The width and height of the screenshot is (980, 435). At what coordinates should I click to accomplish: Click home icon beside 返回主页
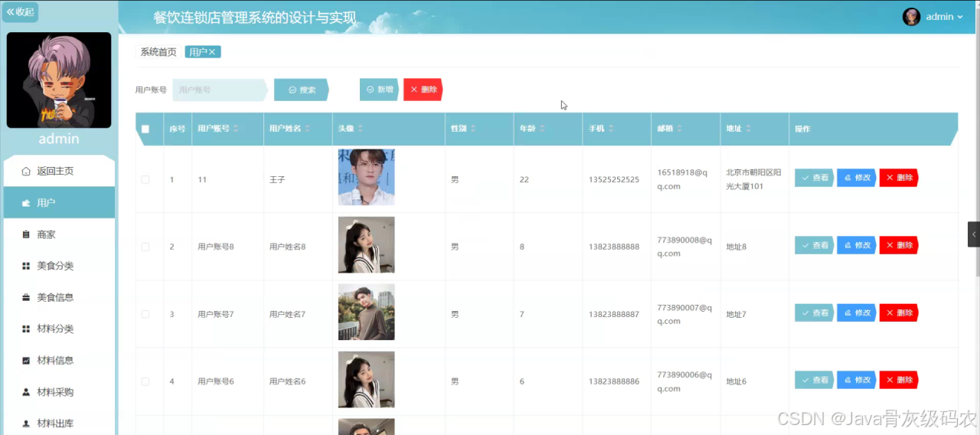click(26, 171)
